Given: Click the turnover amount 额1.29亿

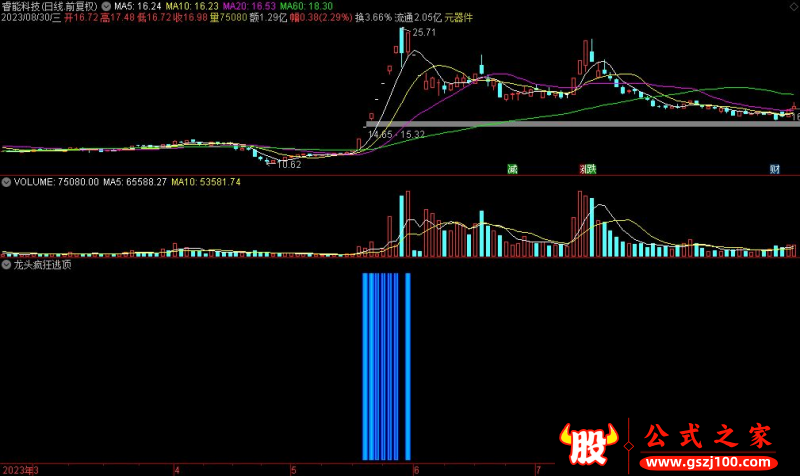Looking at the screenshot, I should (x=268, y=18).
